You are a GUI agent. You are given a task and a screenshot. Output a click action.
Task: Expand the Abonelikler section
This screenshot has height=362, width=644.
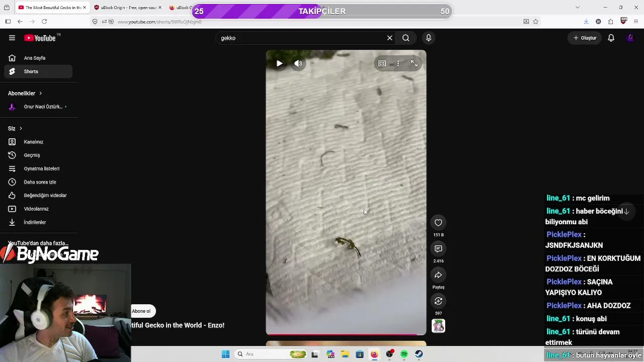click(x=25, y=93)
